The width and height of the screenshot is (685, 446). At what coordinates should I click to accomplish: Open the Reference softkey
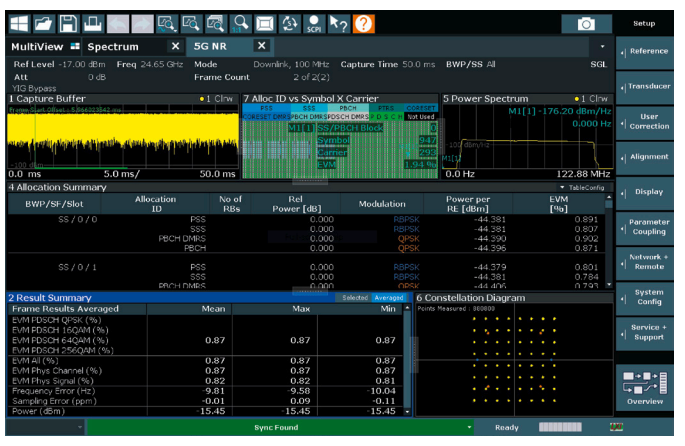[645, 52]
